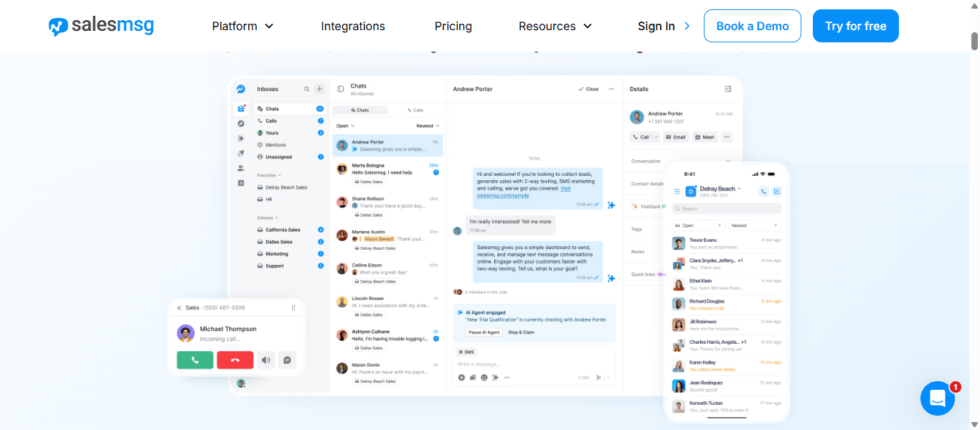Image resolution: width=980 pixels, height=430 pixels.
Task: Expand the Resources dropdown menu
Action: pyautogui.click(x=555, y=26)
